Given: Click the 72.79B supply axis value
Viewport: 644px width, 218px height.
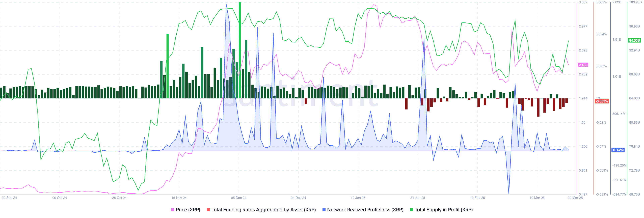Looking at the screenshot, I should coord(634,171).
